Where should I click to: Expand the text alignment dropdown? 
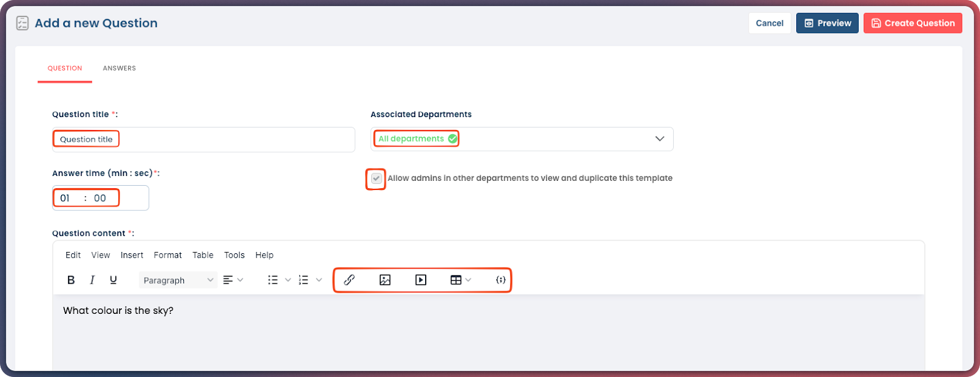click(233, 280)
